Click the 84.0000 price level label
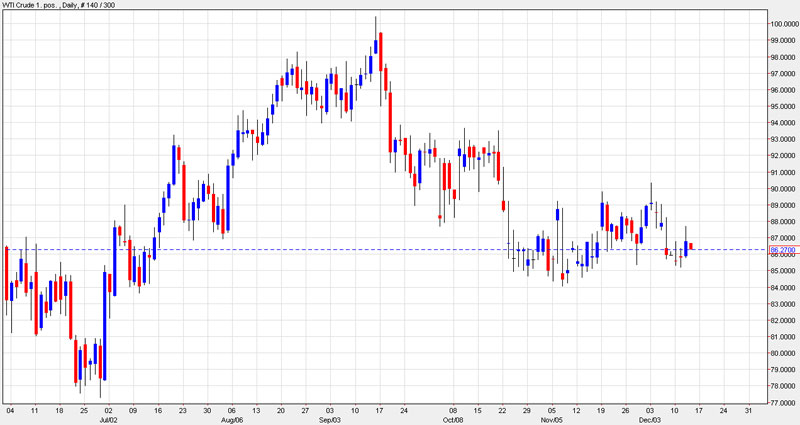The width and height of the screenshot is (800, 425). (x=784, y=288)
